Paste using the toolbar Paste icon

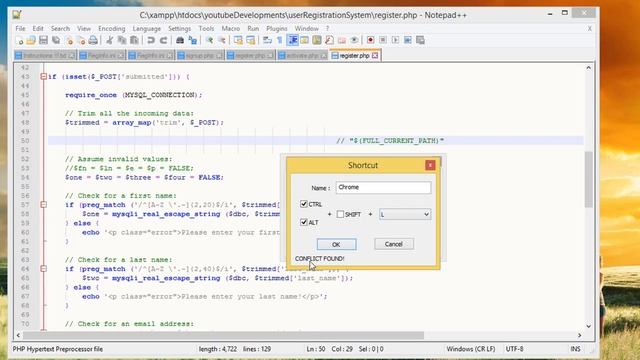[x=134, y=40]
